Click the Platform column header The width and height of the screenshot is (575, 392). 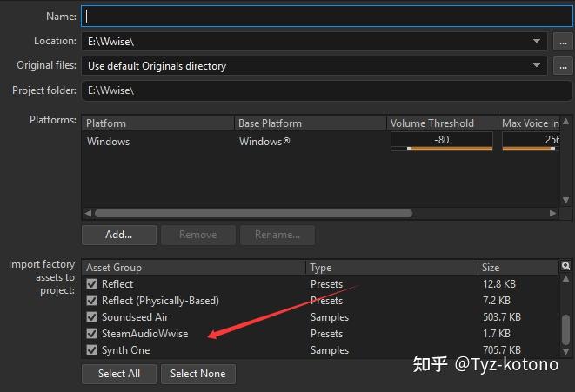point(157,123)
